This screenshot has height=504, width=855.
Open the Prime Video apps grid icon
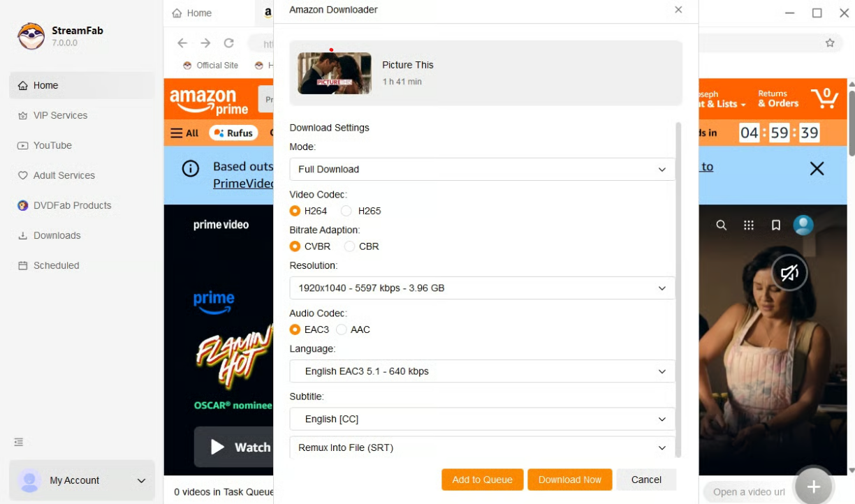[749, 225]
